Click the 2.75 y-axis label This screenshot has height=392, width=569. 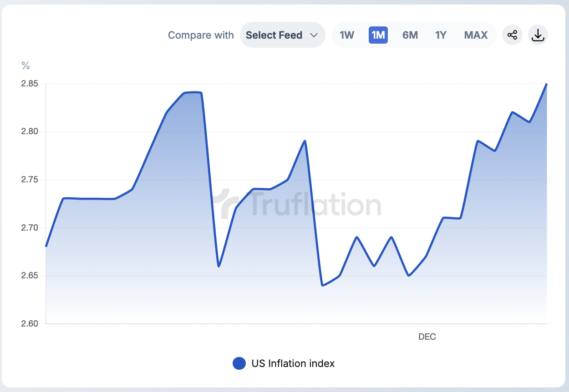tap(30, 180)
